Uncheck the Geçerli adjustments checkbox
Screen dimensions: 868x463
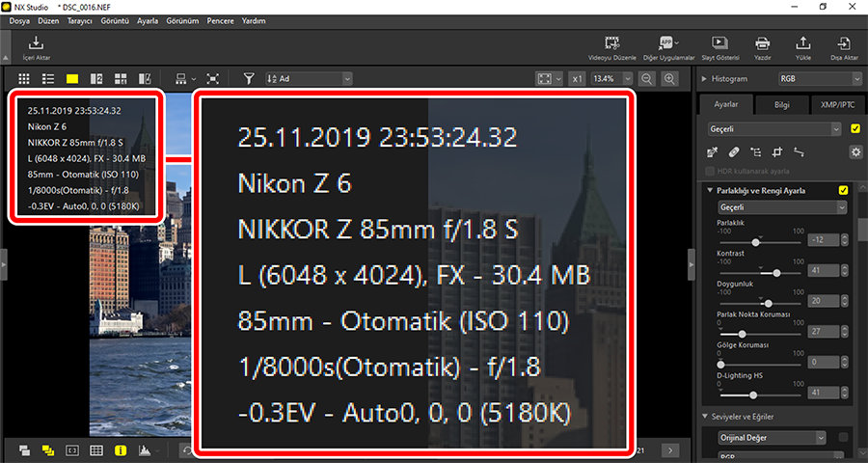point(855,129)
